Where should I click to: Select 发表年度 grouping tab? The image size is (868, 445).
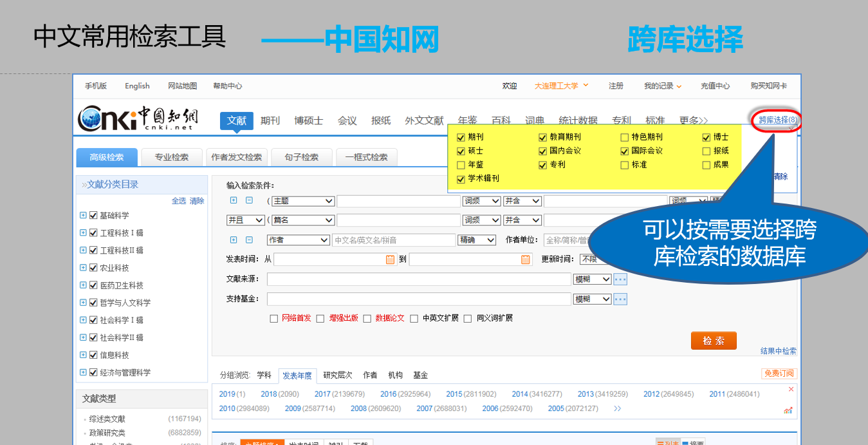(297, 375)
